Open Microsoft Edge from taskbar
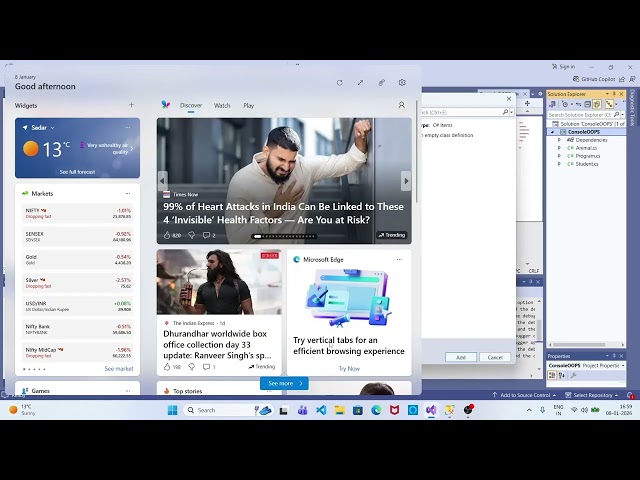640x480 pixels. (x=376, y=410)
